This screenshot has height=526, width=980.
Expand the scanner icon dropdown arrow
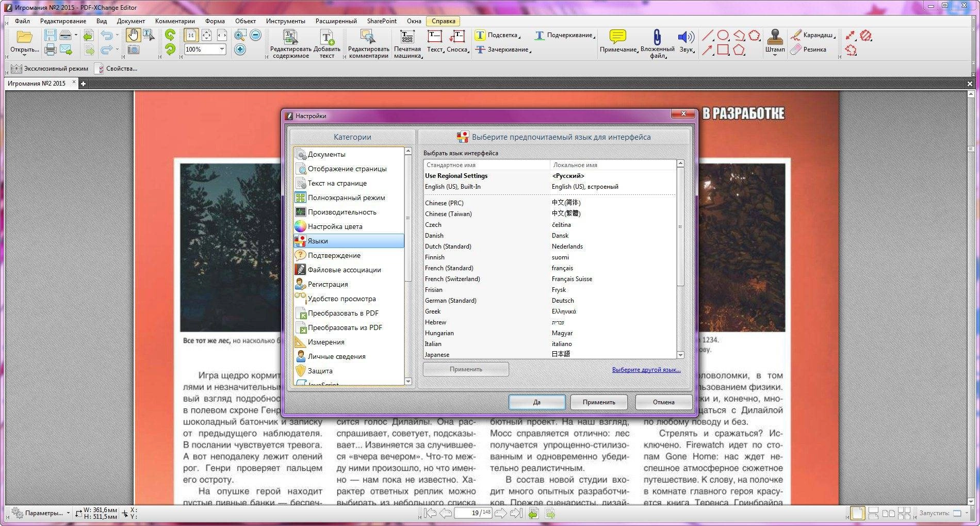point(76,35)
